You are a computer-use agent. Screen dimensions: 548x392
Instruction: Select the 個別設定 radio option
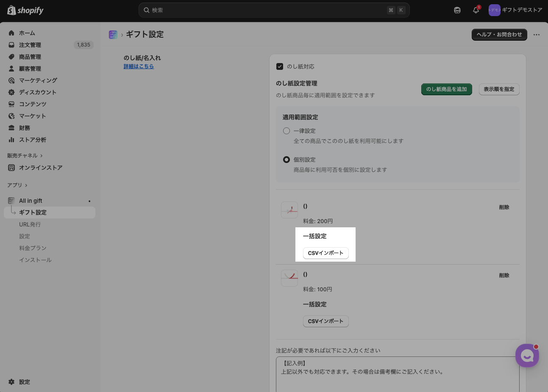[x=287, y=160]
